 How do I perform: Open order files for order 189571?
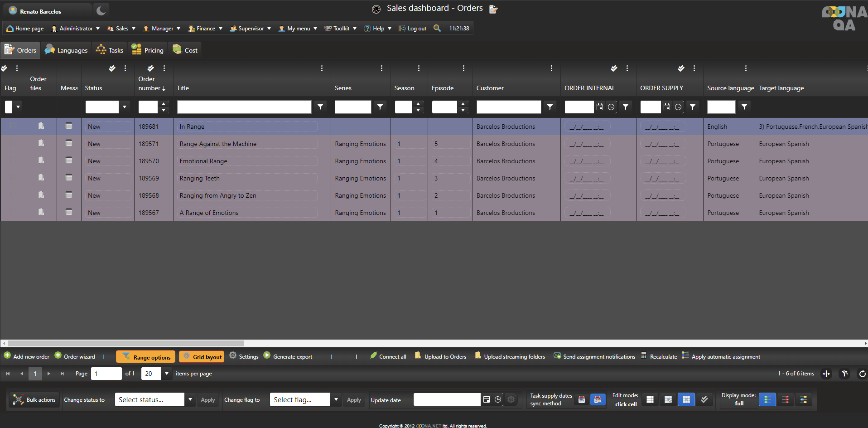[x=41, y=143]
